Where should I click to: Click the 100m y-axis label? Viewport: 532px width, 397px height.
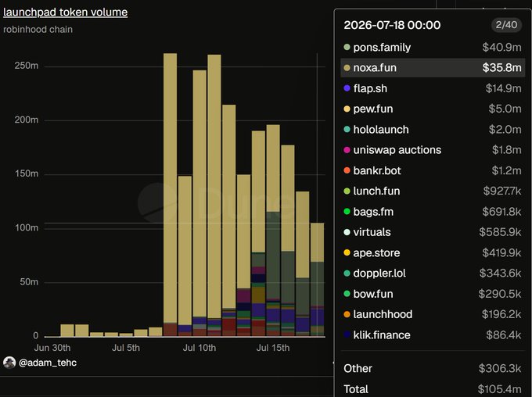point(27,227)
